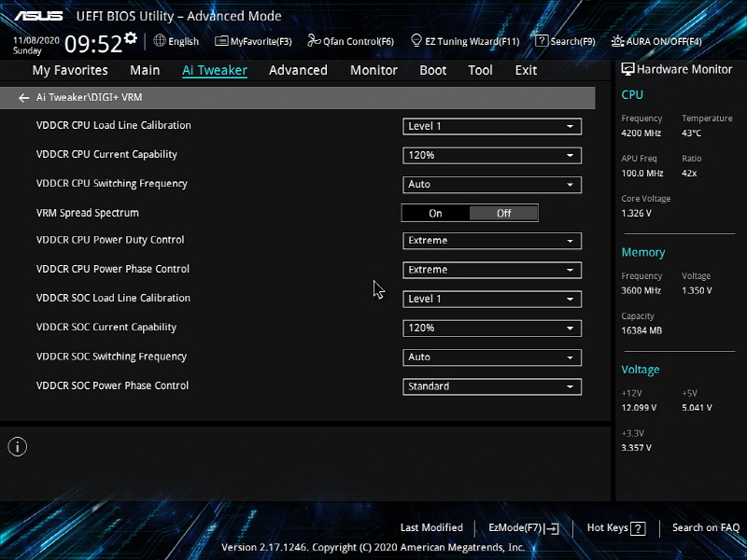Click the 09:52 clock display

(93, 44)
